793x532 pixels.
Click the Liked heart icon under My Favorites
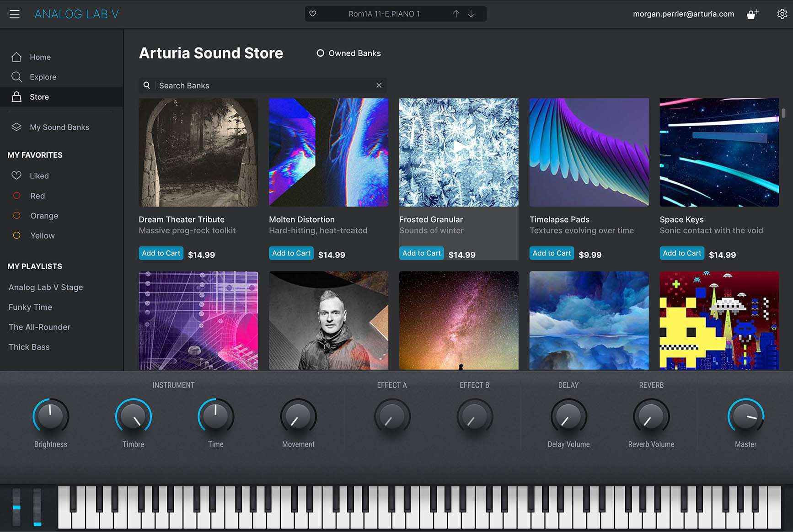click(x=16, y=175)
